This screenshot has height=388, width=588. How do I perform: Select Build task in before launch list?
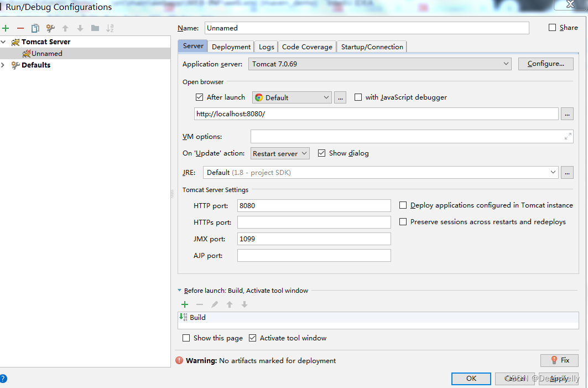pyautogui.click(x=378, y=318)
